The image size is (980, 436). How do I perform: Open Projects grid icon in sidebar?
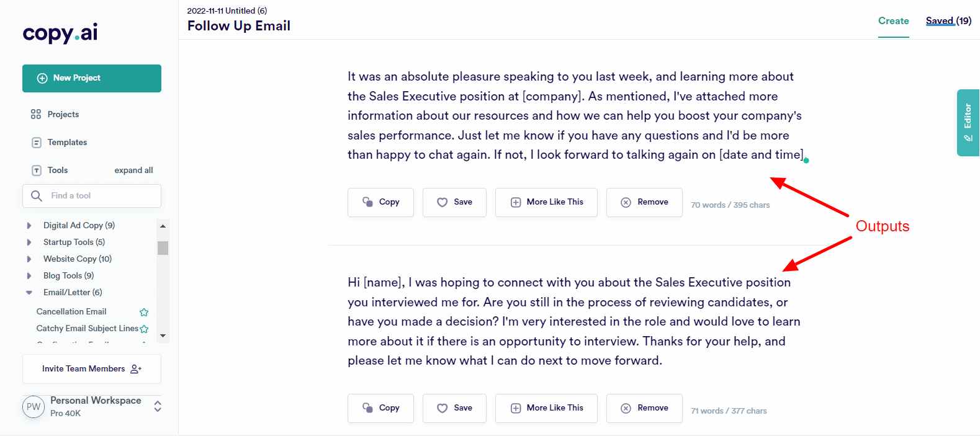coord(36,114)
